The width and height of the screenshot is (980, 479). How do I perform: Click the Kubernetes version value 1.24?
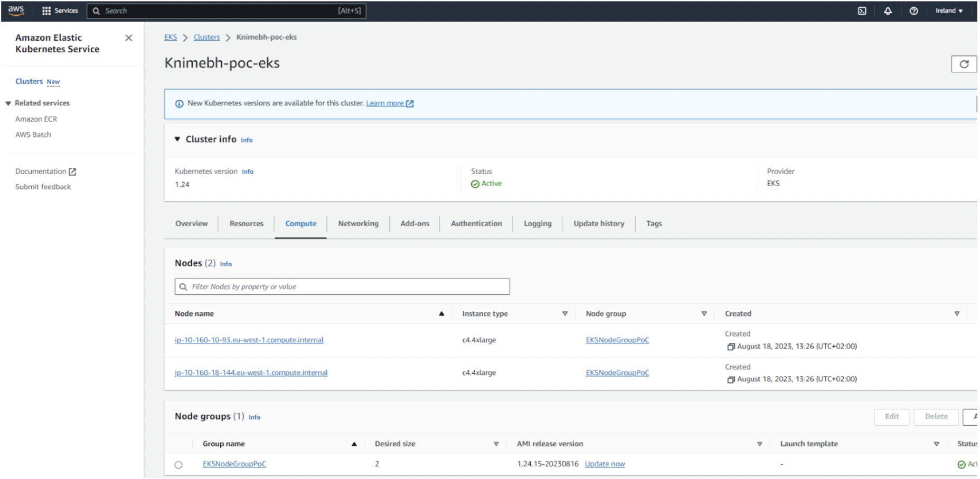[x=182, y=185]
